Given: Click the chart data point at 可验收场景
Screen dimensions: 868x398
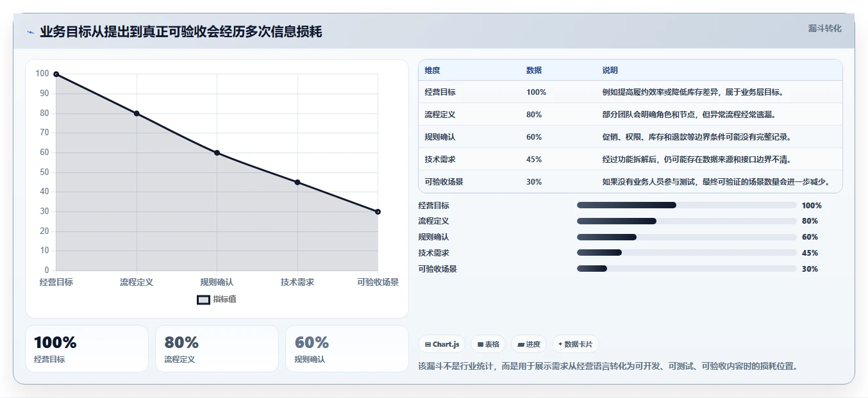Looking at the screenshot, I should pyautogui.click(x=378, y=211).
